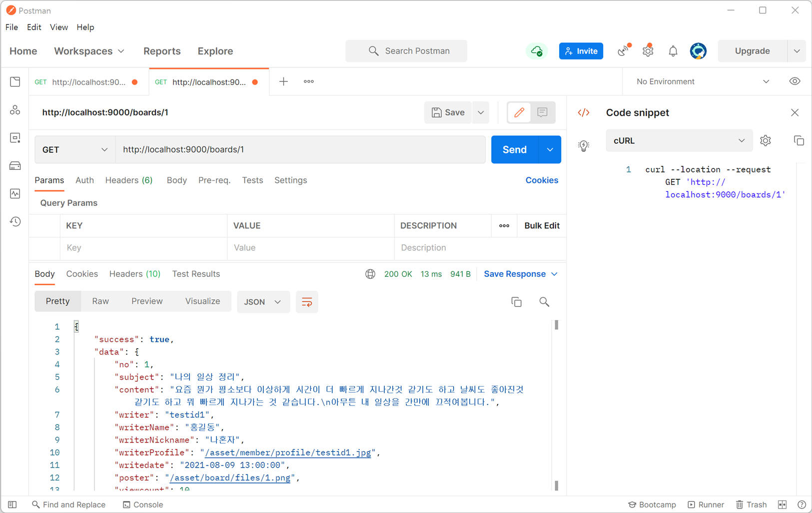Screen dimensions: 812x513
Task: Click the Bulk Edit link
Action: point(542,226)
